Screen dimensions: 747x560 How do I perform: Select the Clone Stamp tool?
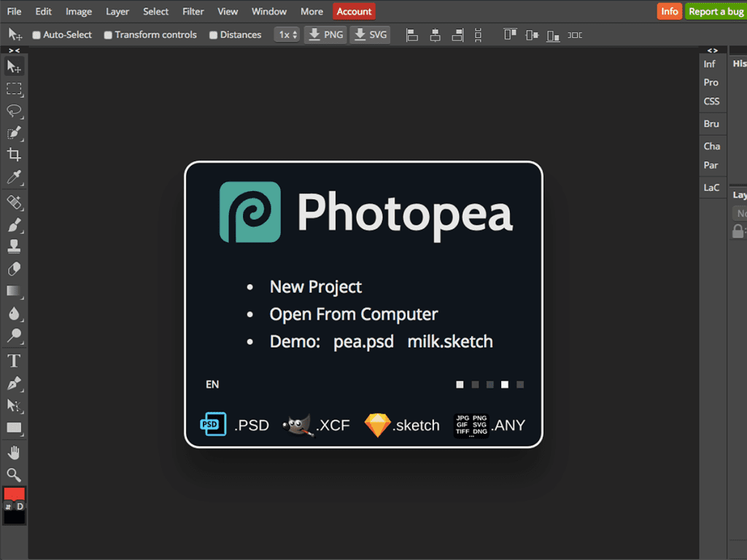click(x=14, y=246)
